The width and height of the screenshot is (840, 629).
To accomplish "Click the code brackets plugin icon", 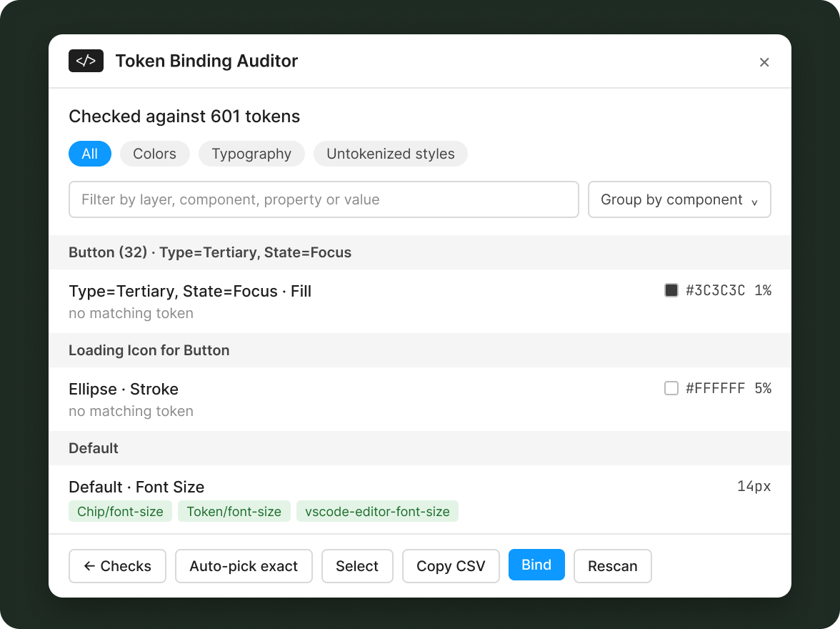I will [86, 61].
